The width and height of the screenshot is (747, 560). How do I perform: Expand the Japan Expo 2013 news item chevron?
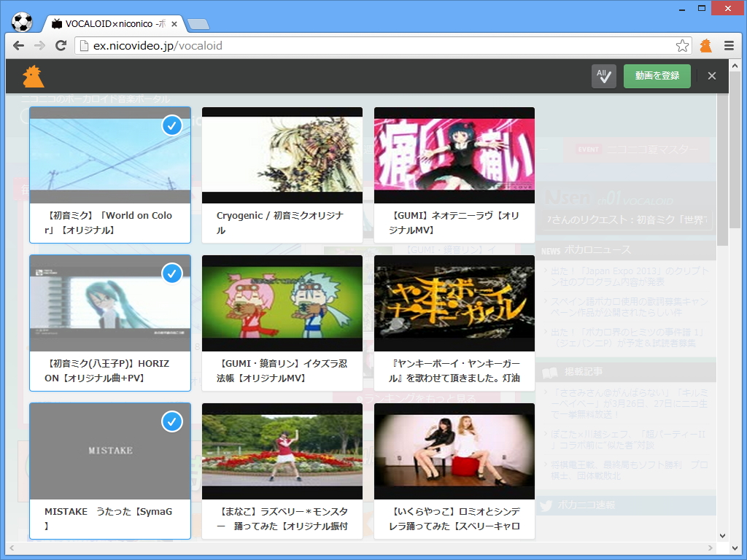pyautogui.click(x=545, y=271)
